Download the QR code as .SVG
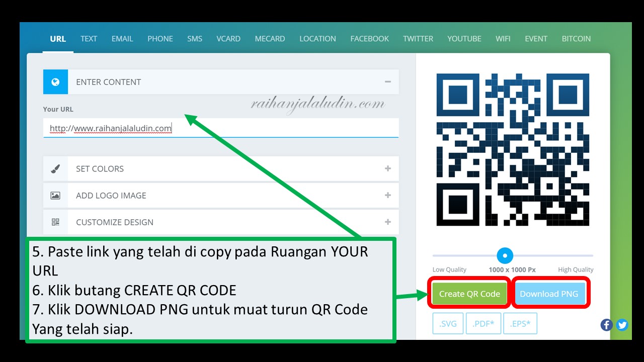 pos(448,324)
